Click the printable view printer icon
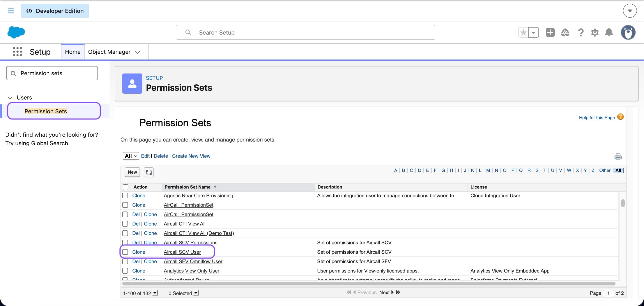 click(618, 156)
